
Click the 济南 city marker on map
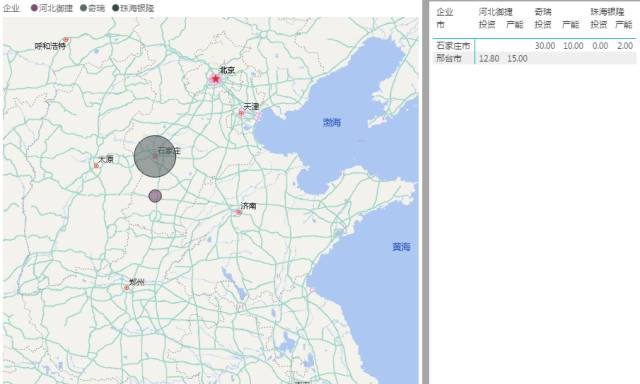click(238, 212)
